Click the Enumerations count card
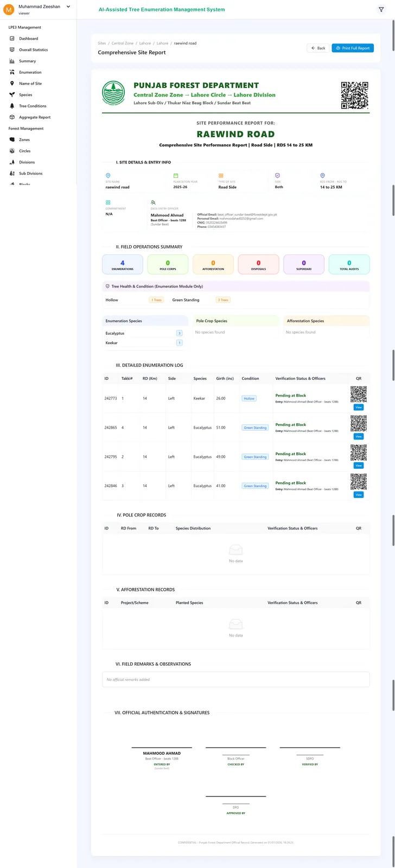The image size is (395, 868). tap(123, 264)
